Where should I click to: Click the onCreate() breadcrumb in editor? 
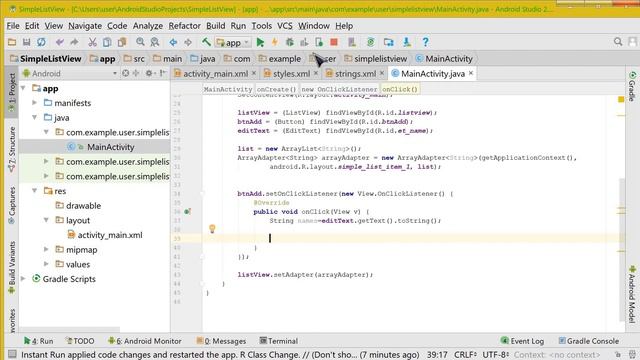coord(276,89)
